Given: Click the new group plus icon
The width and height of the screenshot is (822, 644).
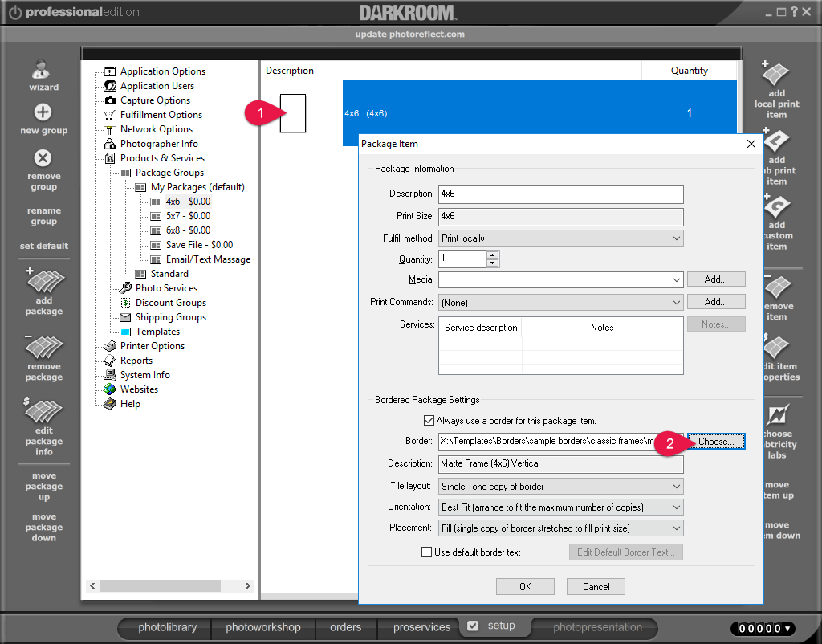Looking at the screenshot, I should pos(43,112).
